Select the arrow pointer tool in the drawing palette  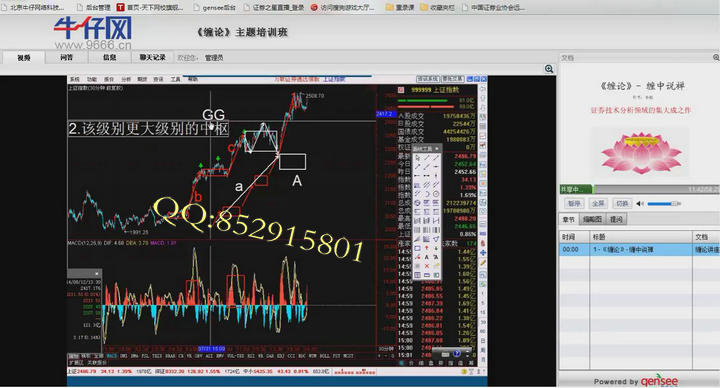point(417,158)
